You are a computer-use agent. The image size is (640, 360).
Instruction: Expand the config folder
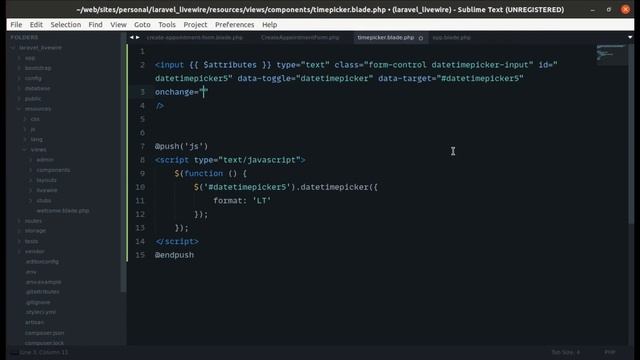(19, 78)
